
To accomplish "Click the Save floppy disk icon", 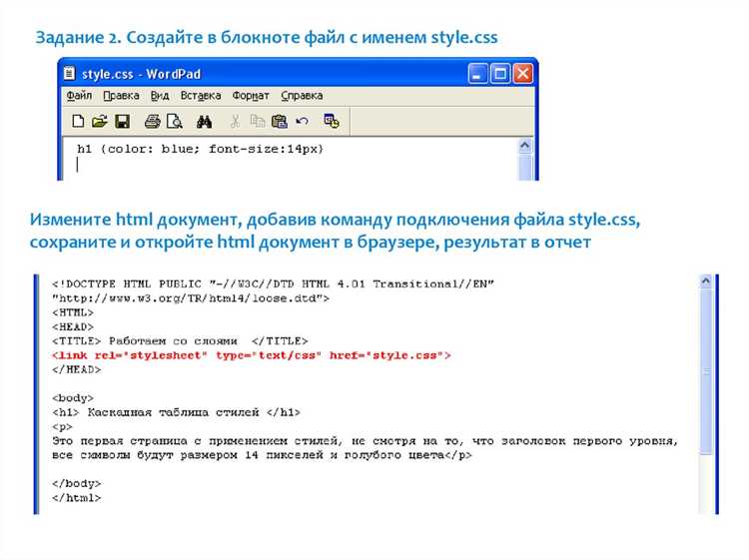I will click(x=122, y=121).
